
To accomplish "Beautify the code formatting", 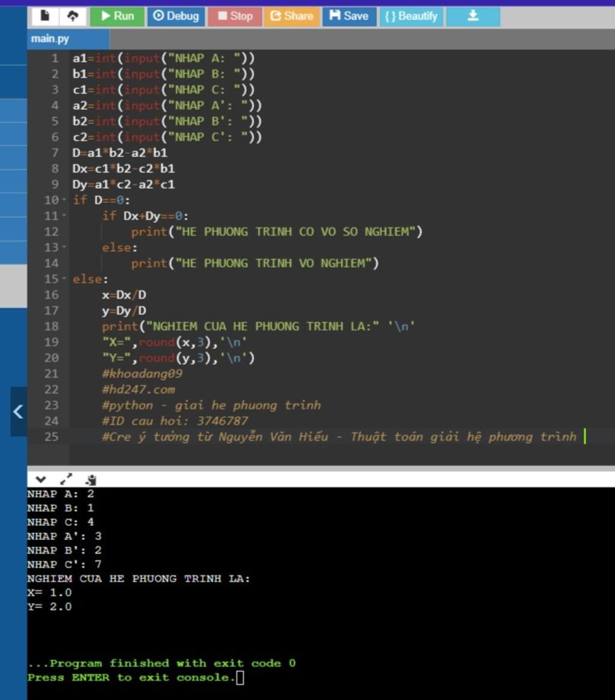I will [411, 16].
